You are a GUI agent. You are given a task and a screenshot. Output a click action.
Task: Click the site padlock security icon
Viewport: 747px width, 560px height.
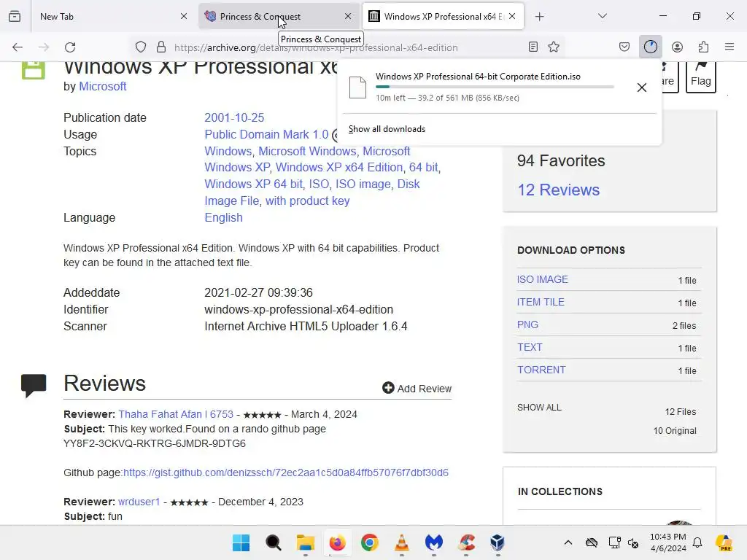161,47
